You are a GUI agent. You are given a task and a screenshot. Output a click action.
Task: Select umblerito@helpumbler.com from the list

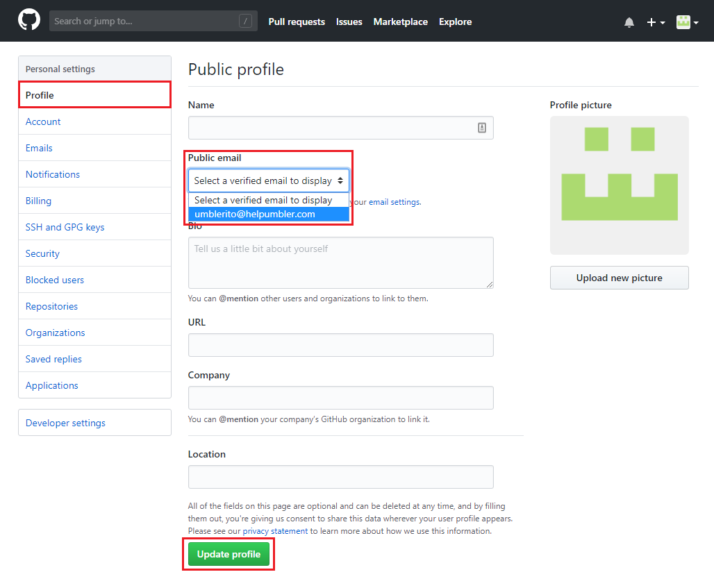pos(269,215)
